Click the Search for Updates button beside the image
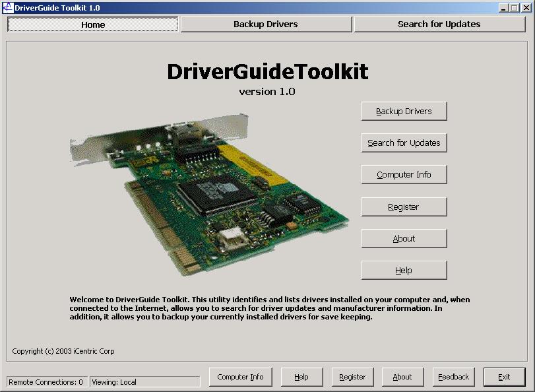Viewport: 535px width, 392px height. 404,143
